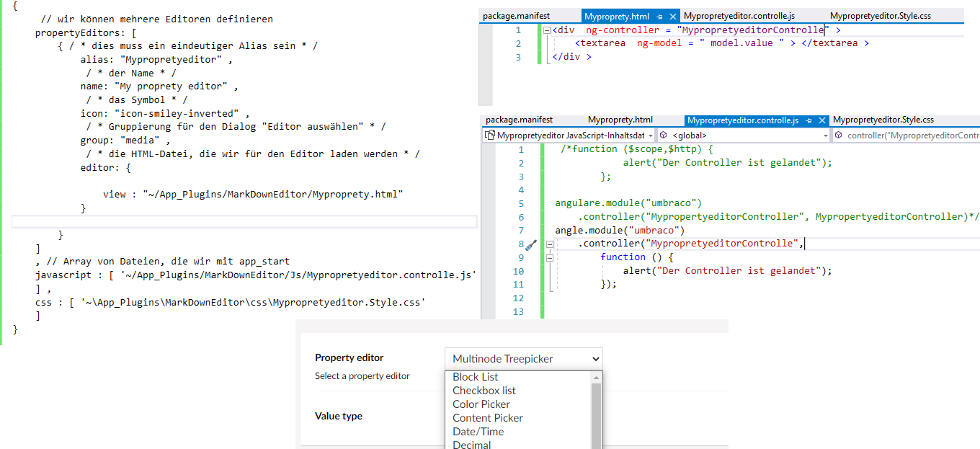Switch to Mypropretyeditor.controlle.js tab in upper editor
980x449 pixels.
pos(739,16)
